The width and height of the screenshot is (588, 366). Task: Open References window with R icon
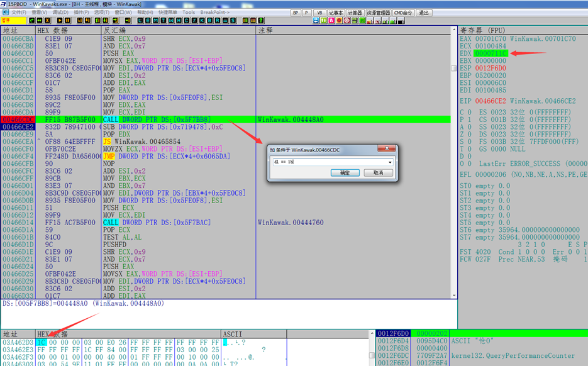click(218, 20)
